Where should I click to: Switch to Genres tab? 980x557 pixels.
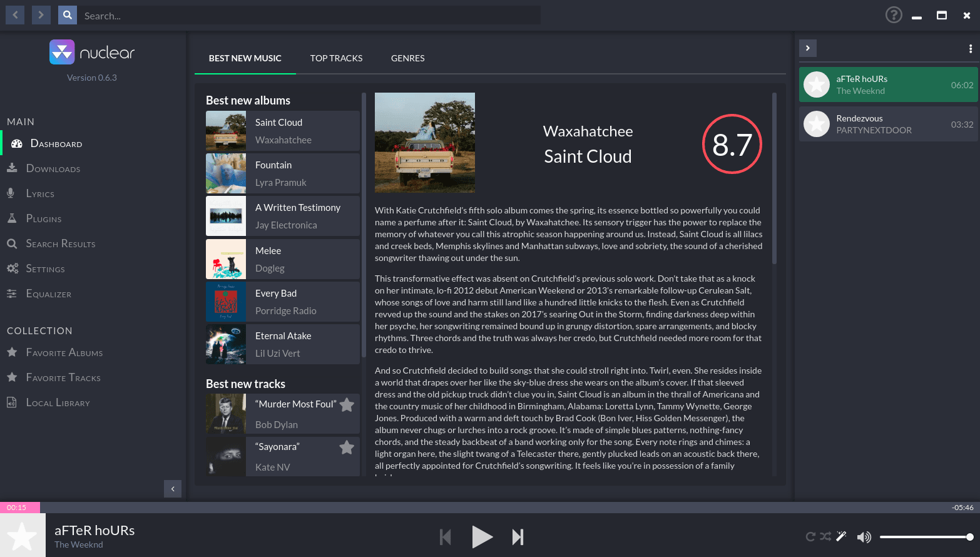pos(408,58)
